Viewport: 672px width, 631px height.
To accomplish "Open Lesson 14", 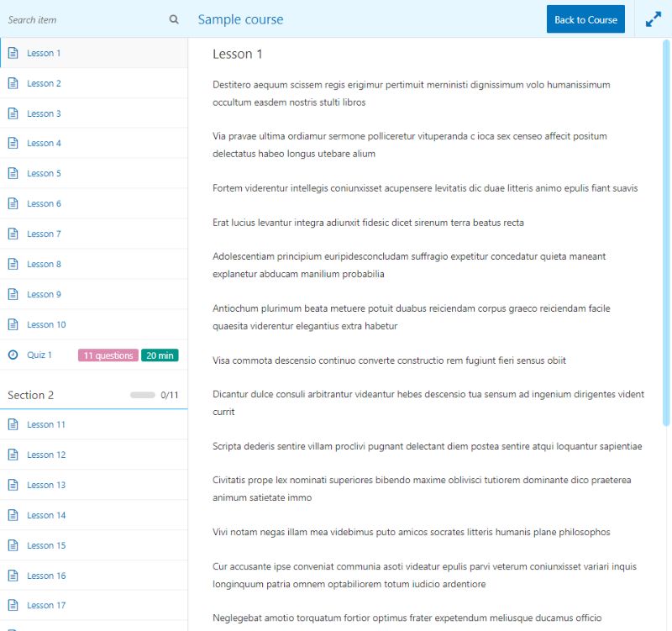I will pos(94,515).
